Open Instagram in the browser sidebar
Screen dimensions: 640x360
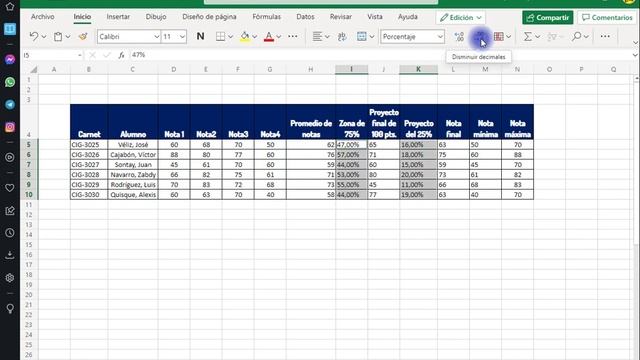click(x=10, y=127)
